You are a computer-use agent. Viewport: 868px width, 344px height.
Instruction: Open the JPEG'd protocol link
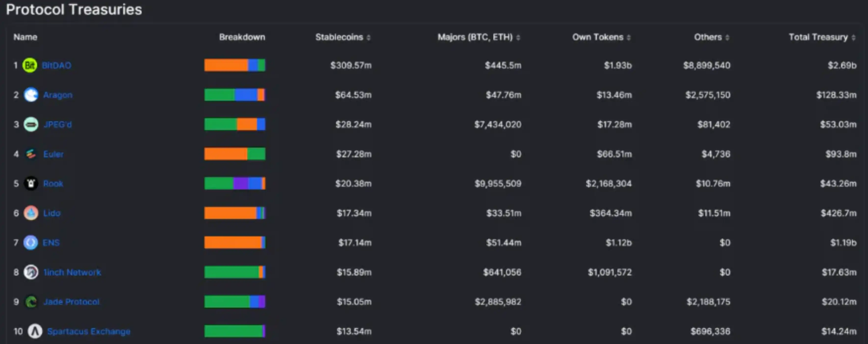(57, 124)
